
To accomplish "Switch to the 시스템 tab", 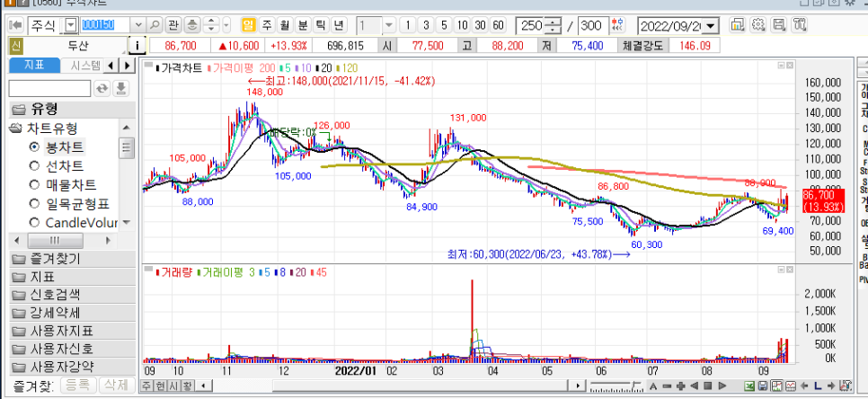I will [x=82, y=66].
